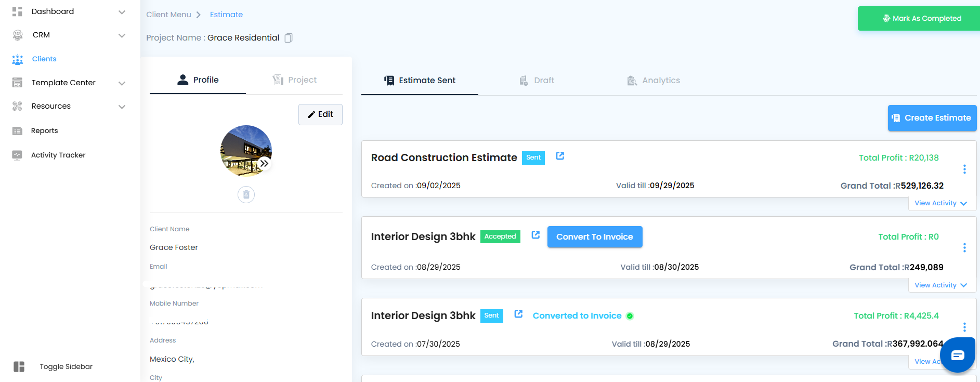Expand the CRM menu chevron
Viewport: 980px width, 382px height.
(x=122, y=35)
